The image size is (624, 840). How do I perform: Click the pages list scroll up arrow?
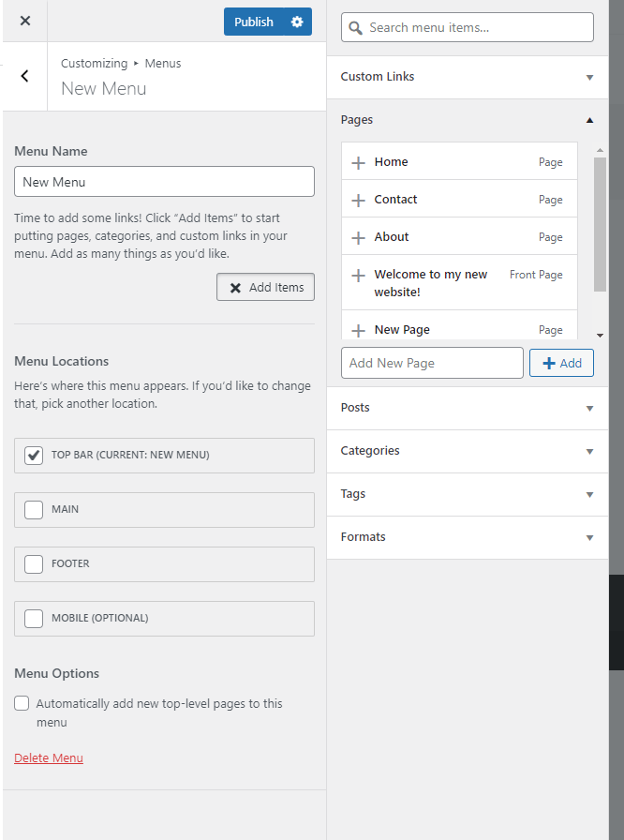coord(600,150)
